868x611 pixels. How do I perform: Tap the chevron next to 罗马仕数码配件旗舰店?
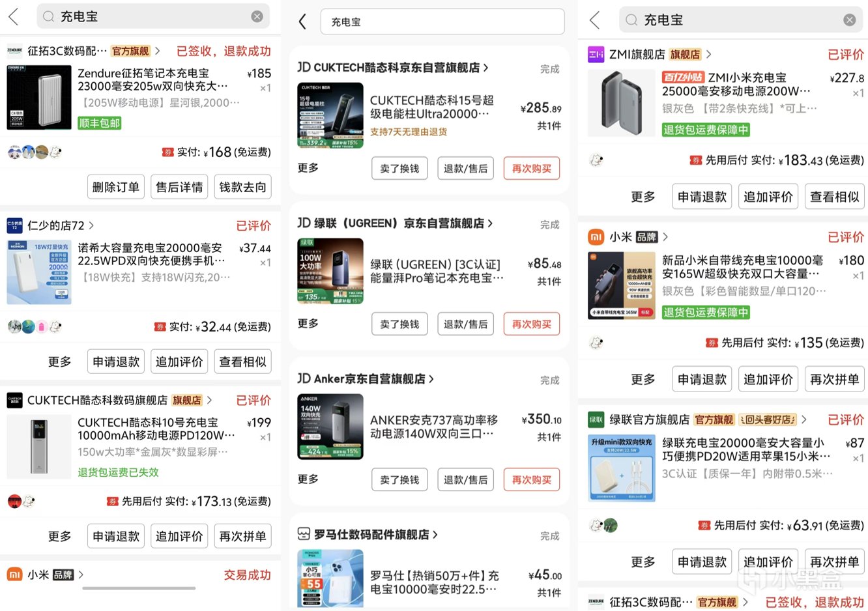tap(435, 535)
